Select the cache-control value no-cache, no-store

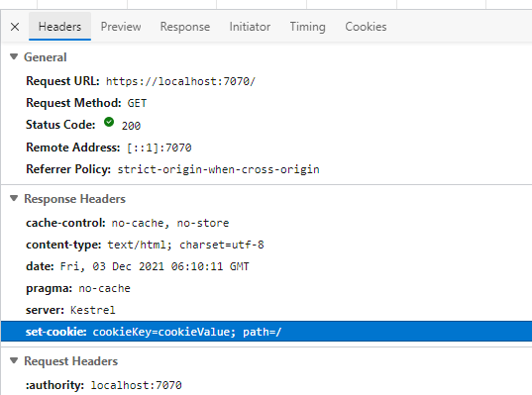pyautogui.click(x=170, y=223)
